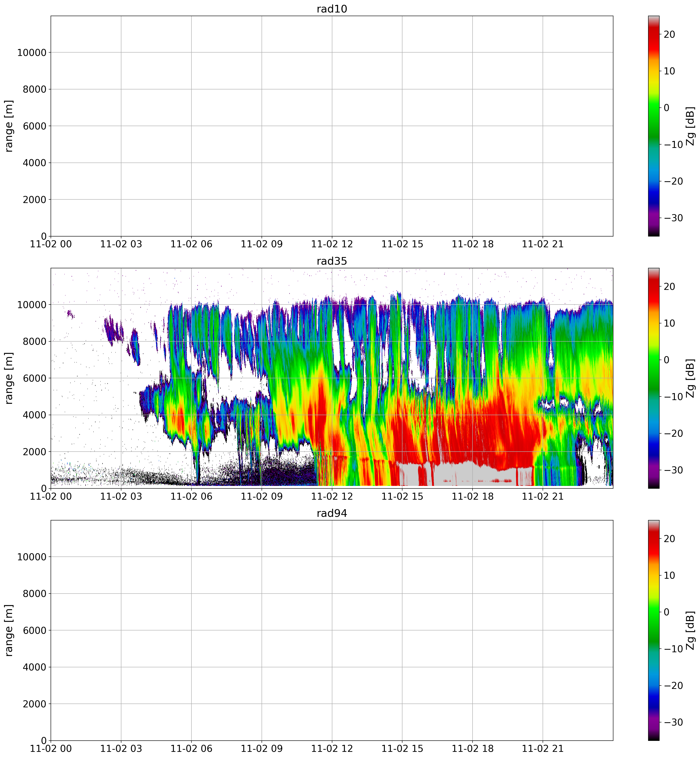Click the 'Zg [dB]' colorbar label beside rad35

(690, 378)
